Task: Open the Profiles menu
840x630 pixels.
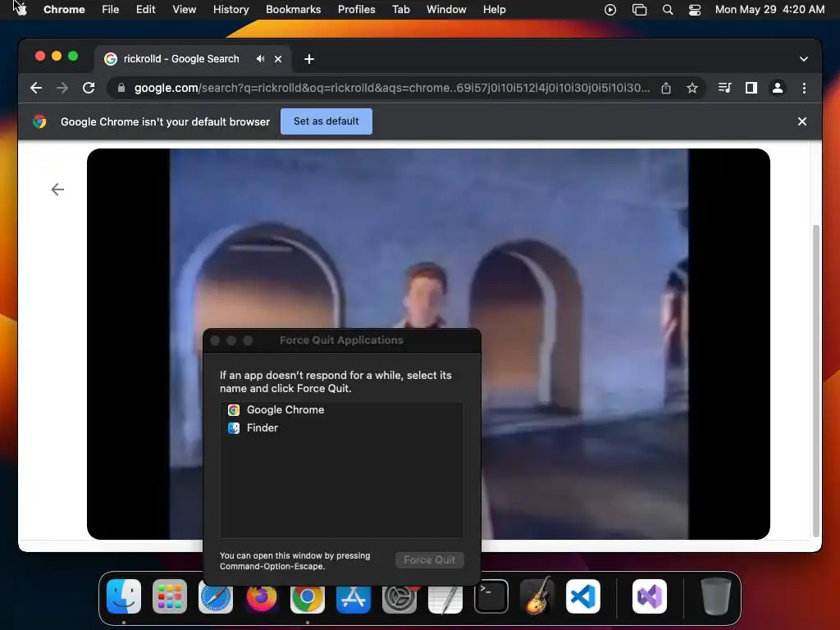Action: (x=356, y=9)
